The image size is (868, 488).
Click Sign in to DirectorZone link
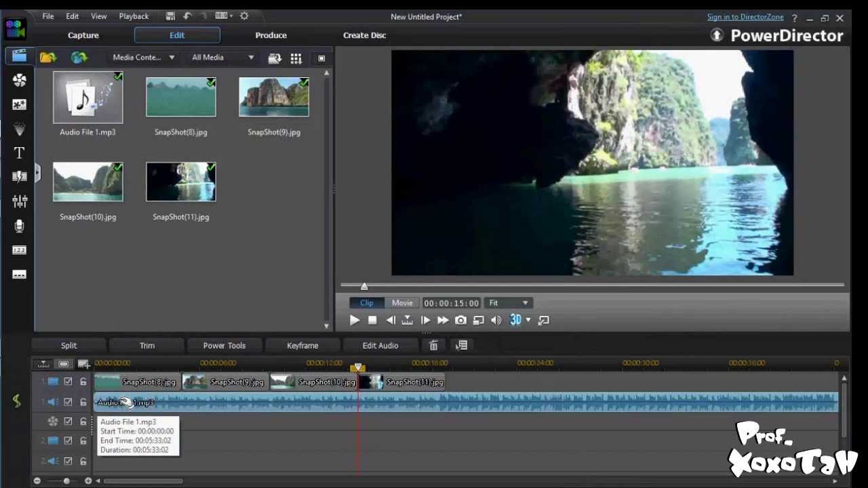pos(745,17)
